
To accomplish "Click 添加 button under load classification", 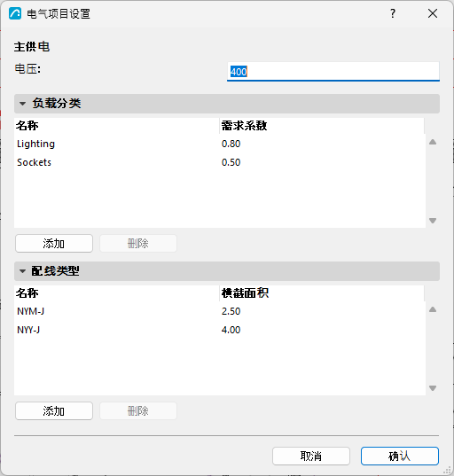I will point(54,243).
